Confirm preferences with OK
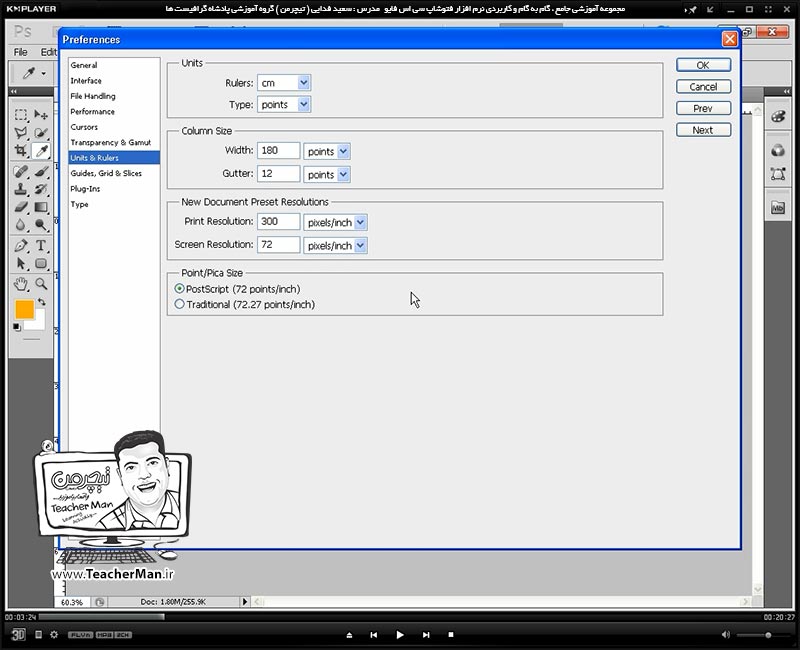This screenshot has height=650, width=800. [x=703, y=65]
